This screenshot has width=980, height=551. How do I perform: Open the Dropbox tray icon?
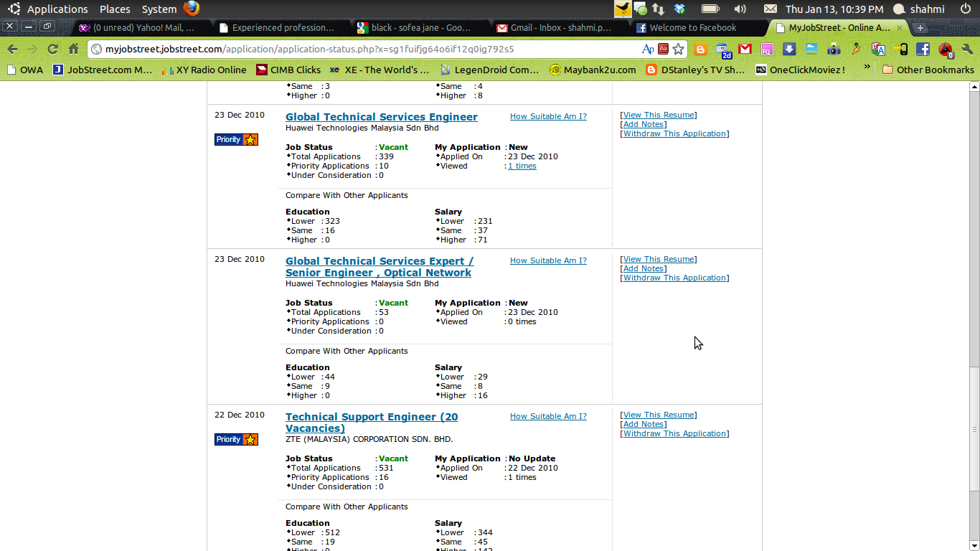click(x=679, y=9)
